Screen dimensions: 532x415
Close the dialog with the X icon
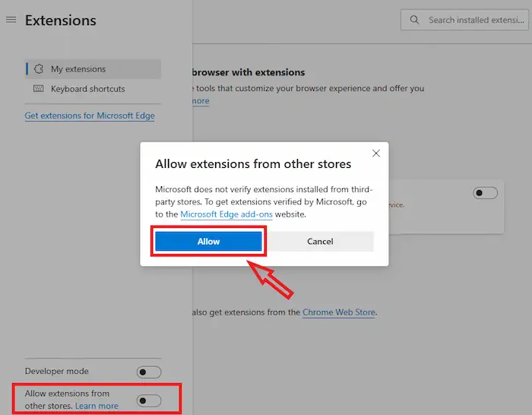point(375,154)
